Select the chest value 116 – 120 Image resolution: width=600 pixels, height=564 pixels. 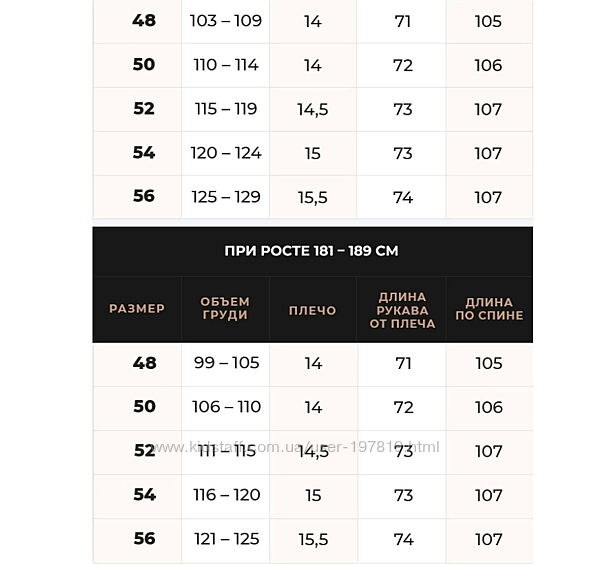point(226,495)
